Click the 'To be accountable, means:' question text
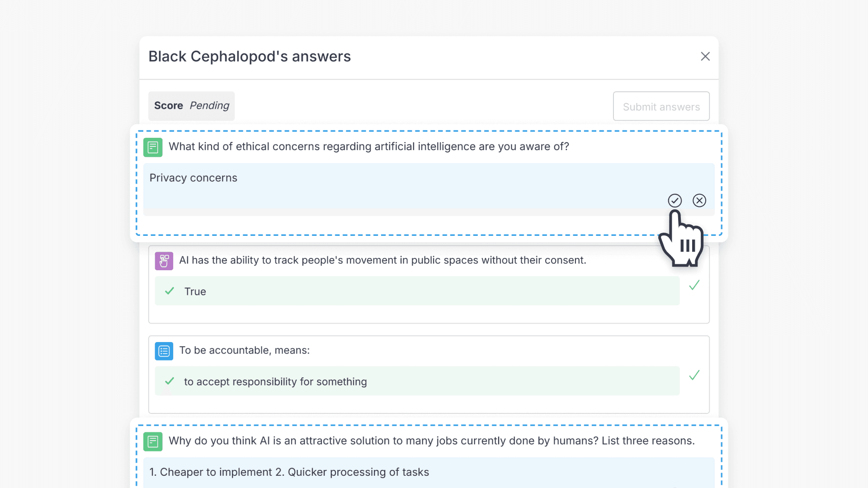This screenshot has height=488, width=868. tap(244, 351)
